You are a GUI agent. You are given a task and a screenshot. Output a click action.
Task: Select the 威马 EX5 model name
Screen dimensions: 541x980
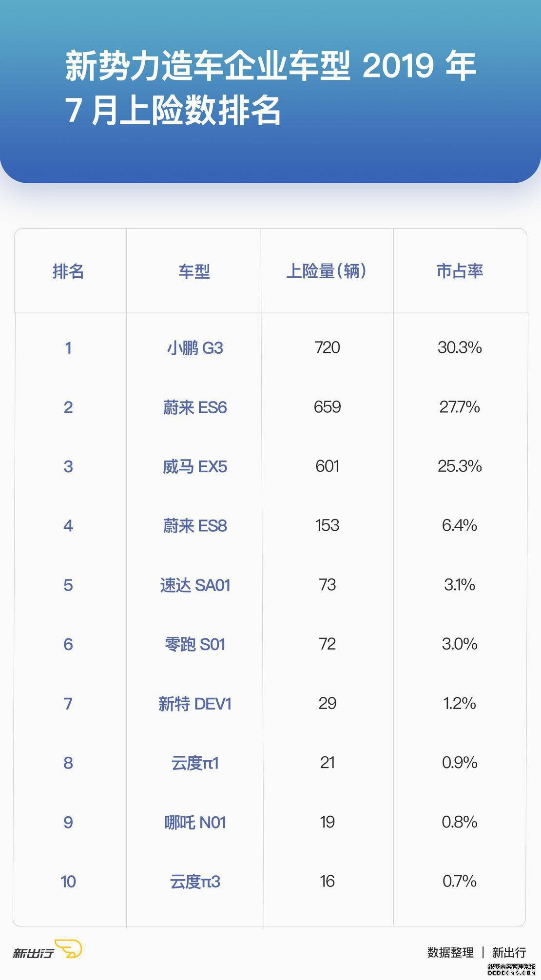pos(195,467)
